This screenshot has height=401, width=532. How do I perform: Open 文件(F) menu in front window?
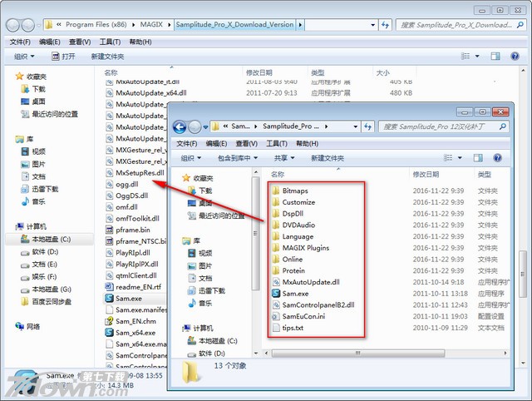pyautogui.click(x=186, y=144)
